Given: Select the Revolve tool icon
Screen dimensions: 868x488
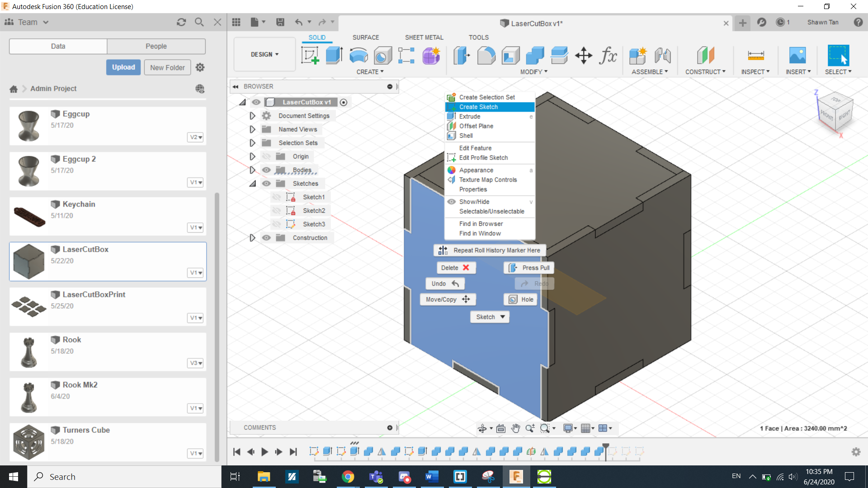Looking at the screenshot, I should [359, 56].
